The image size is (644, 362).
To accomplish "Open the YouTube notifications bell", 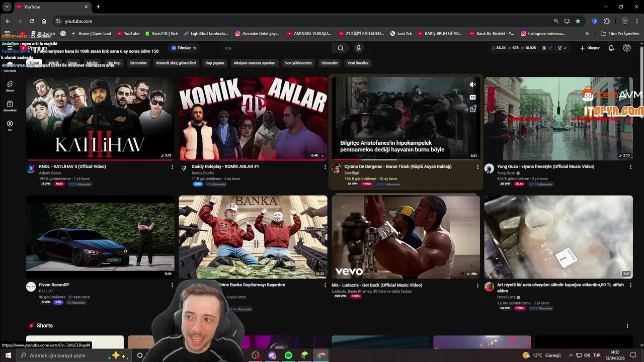I will tap(611, 48).
